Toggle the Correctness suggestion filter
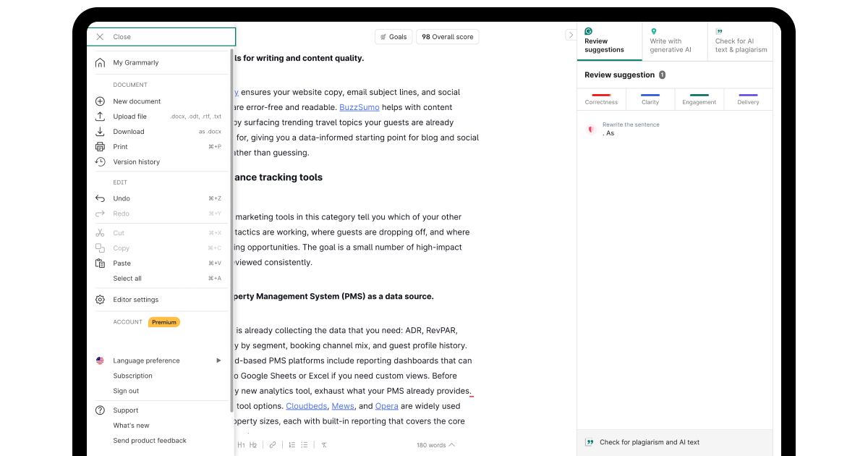Screen dimensions: 868x456 coord(601,99)
